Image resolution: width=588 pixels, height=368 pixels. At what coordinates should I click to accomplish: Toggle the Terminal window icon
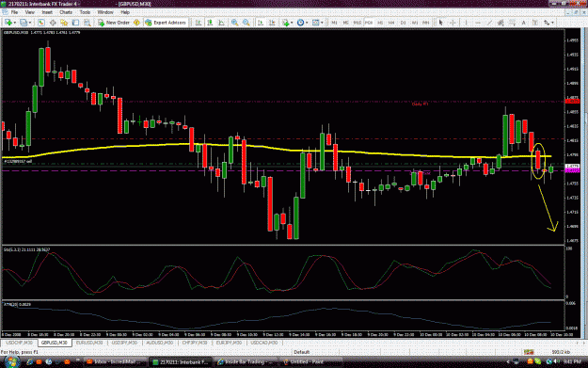point(76,23)
